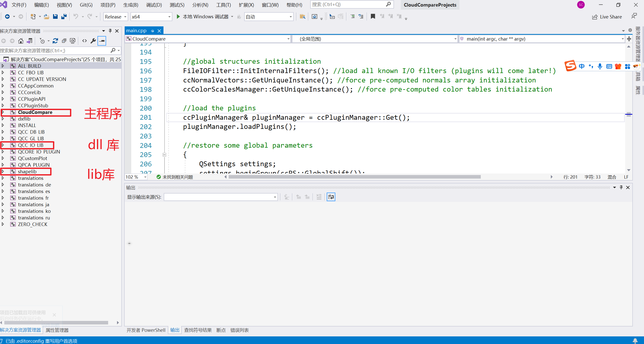Open the Release configuration dropdown
Viewport: 644px width, 344px height.
(115, 17)
